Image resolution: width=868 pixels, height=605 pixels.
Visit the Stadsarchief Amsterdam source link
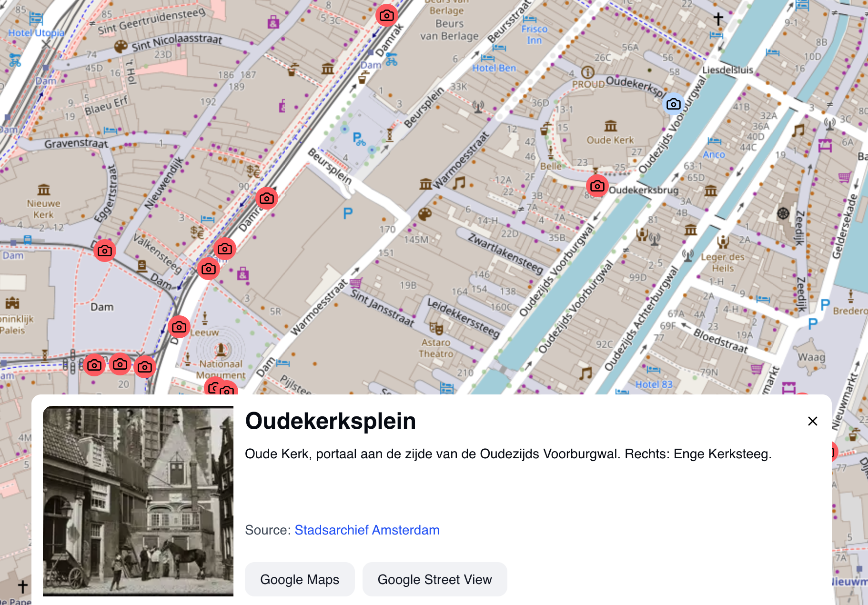(x=367, y=530)
